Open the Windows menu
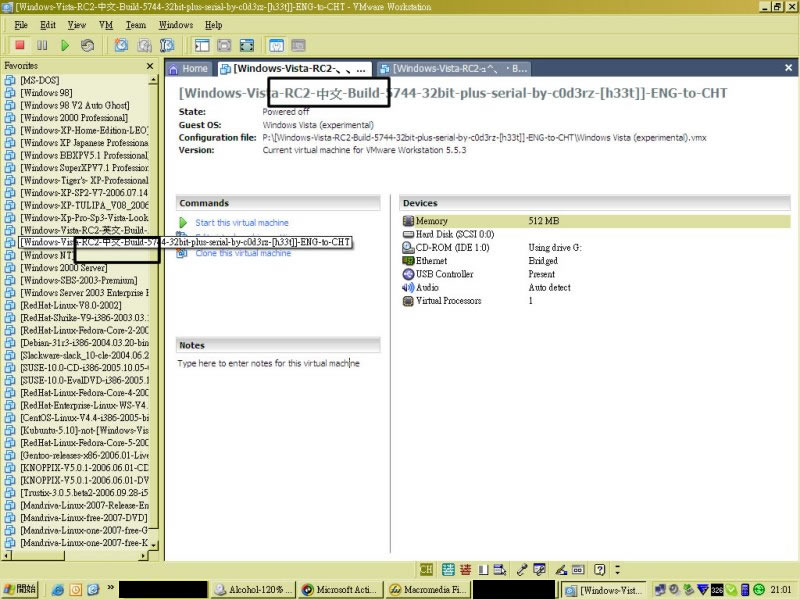Viewport: 800px width, 600px height. pyautogui.click(x=176, y=25)
